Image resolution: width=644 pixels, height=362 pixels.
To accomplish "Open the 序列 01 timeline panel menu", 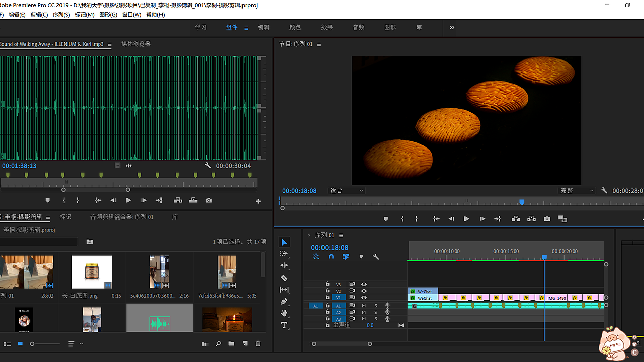I will coord(341,235).
